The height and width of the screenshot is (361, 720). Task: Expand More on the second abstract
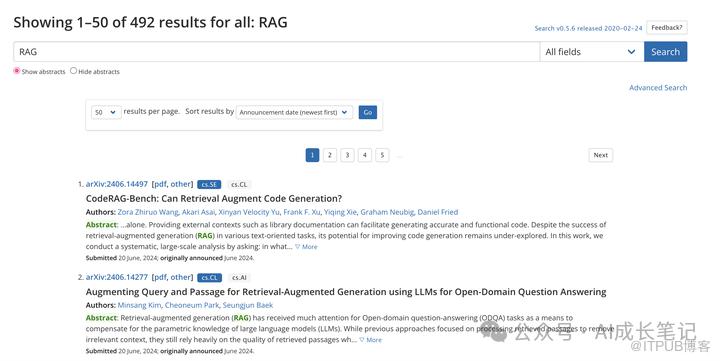[371, 340]
